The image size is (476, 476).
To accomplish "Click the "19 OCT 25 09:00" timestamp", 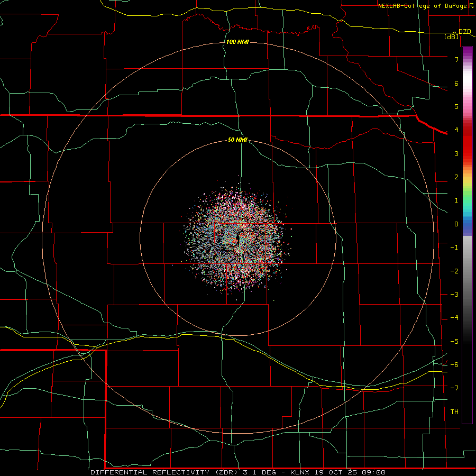I will pyautogui.click(x=350, y=472).
